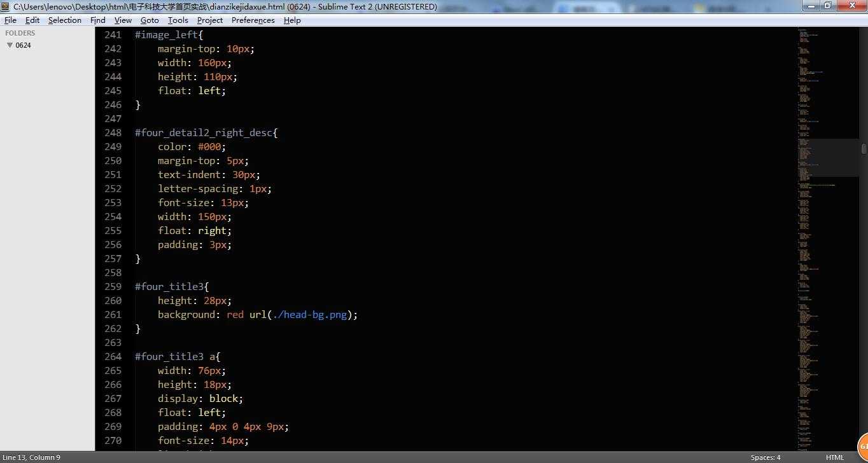The height and width of the screenshot is (463, 868).
Task: Open the HTML syntax selector in status bar
Action: coord(835,457)
